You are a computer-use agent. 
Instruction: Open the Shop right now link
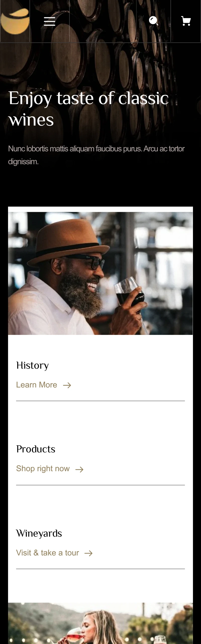(43, 469)
